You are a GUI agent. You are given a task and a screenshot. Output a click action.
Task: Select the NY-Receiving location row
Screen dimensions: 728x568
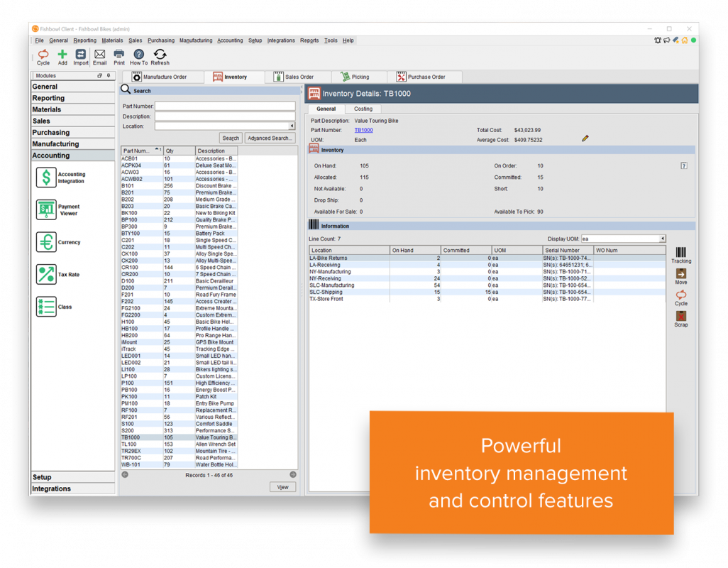coord(487,278)
